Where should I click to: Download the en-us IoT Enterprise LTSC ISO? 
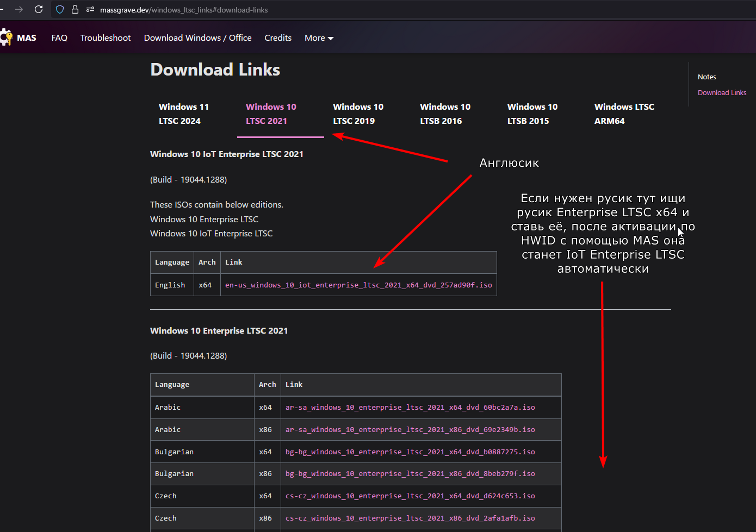tap(358, 285)
